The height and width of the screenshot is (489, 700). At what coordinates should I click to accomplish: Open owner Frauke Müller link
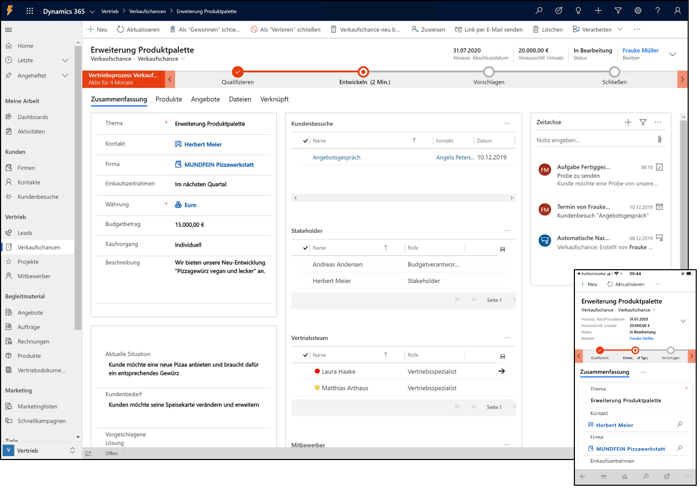[640, 50]
